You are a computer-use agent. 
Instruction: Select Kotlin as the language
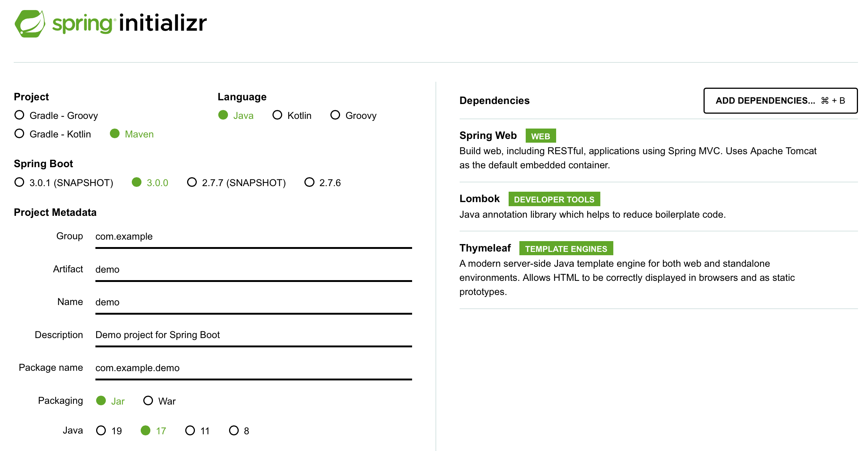[277, 115]
